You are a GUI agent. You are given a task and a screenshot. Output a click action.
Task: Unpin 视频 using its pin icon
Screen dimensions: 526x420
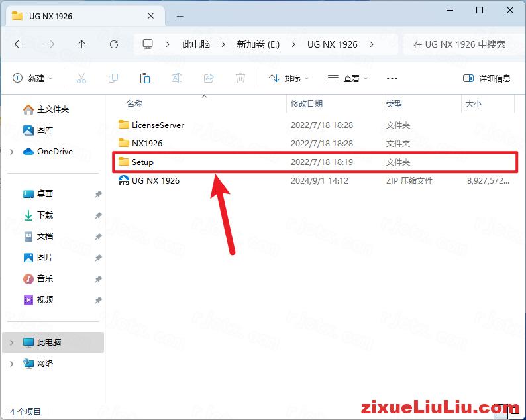pyautogui.click(x=98, y=300)
